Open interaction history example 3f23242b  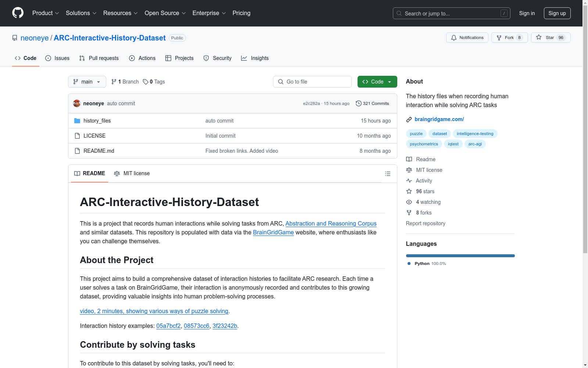tap(225, 326)
